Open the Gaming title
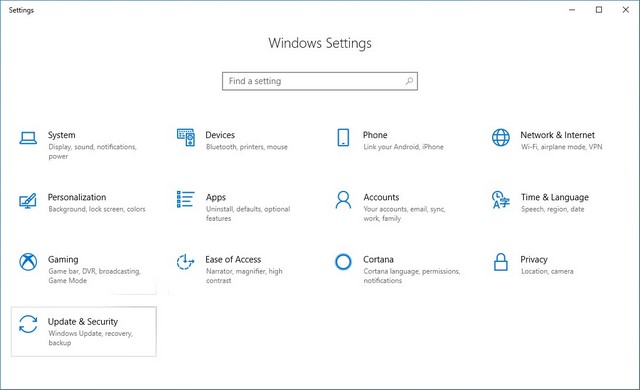The height and width of the screenshot is (390, 640). [x=63, y=259]
